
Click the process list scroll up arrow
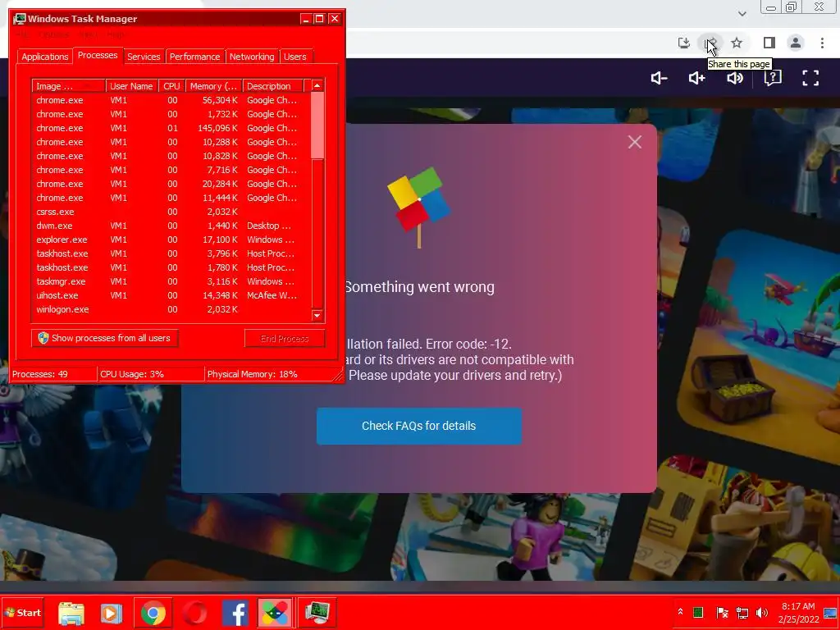[x=317, y=85]
